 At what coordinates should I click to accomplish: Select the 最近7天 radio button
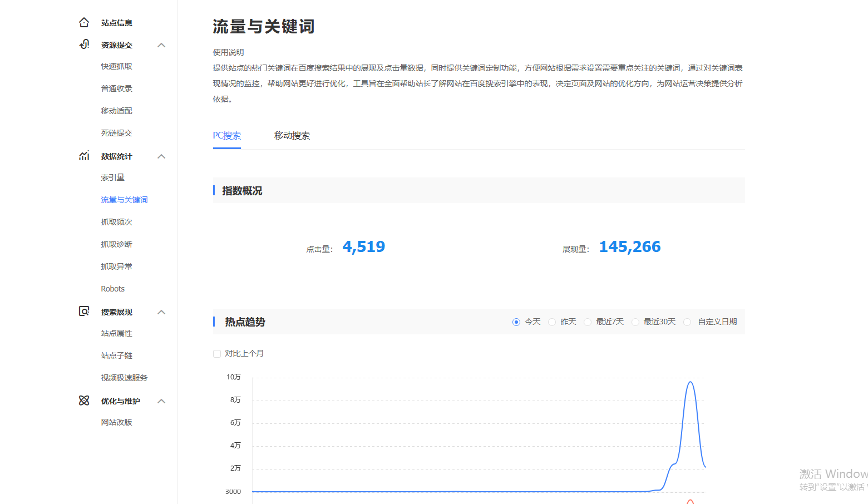click(588, 322)
